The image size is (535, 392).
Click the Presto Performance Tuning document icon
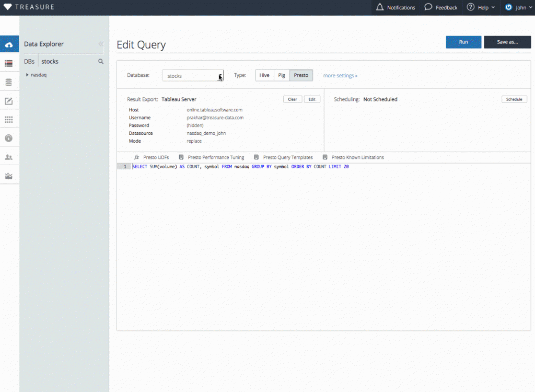coord(181,157)
